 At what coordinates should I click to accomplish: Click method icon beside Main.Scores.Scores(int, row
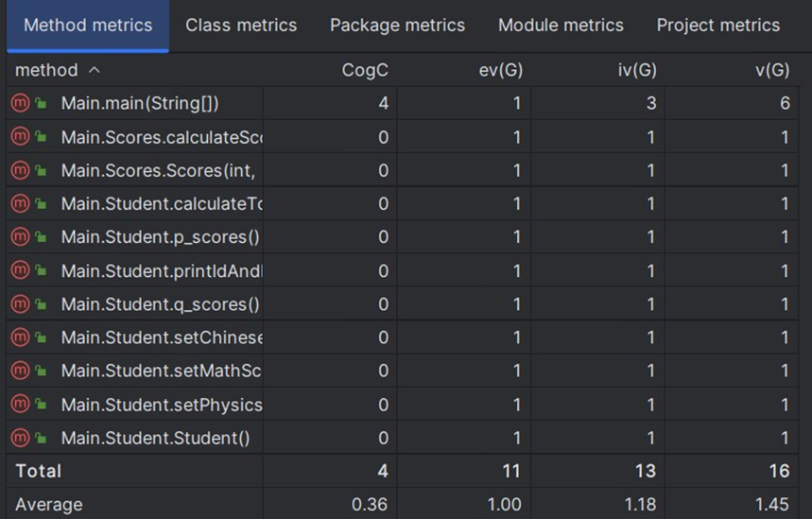(19, 171)
